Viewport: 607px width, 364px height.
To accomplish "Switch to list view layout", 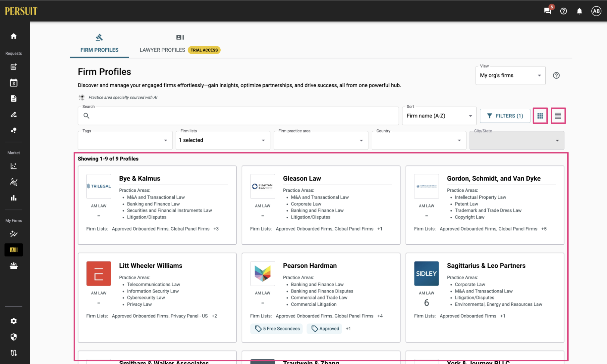I will point(558,116).
